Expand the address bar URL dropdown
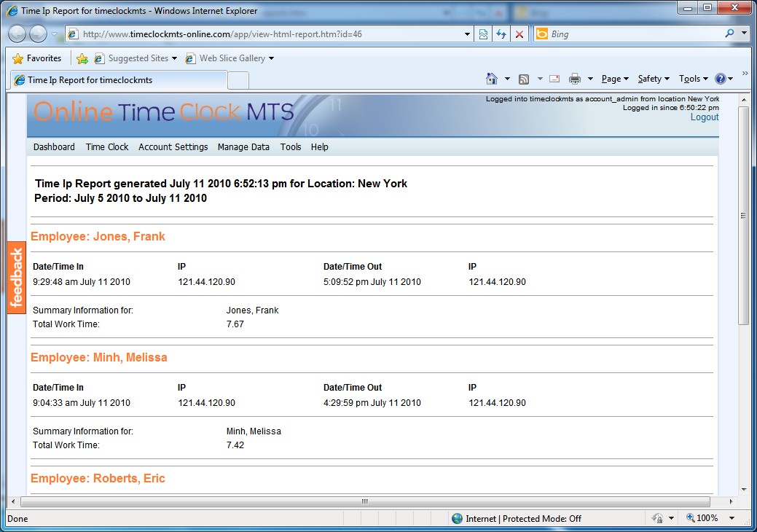 pyautogui.click(x=467, y=34)
